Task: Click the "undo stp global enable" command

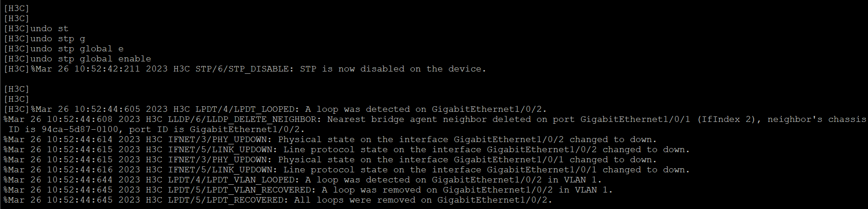Action: (x=90, y=59)
